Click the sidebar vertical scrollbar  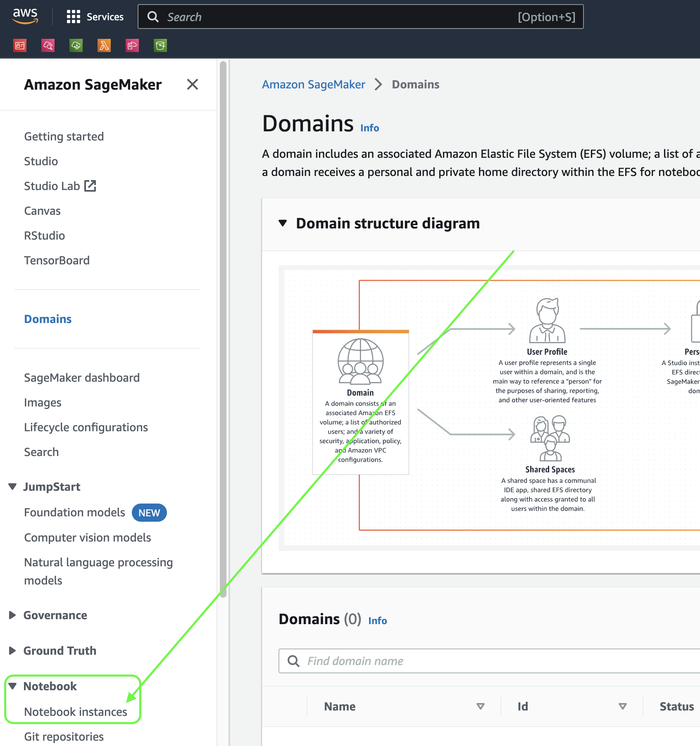click(x=223, y=329)
